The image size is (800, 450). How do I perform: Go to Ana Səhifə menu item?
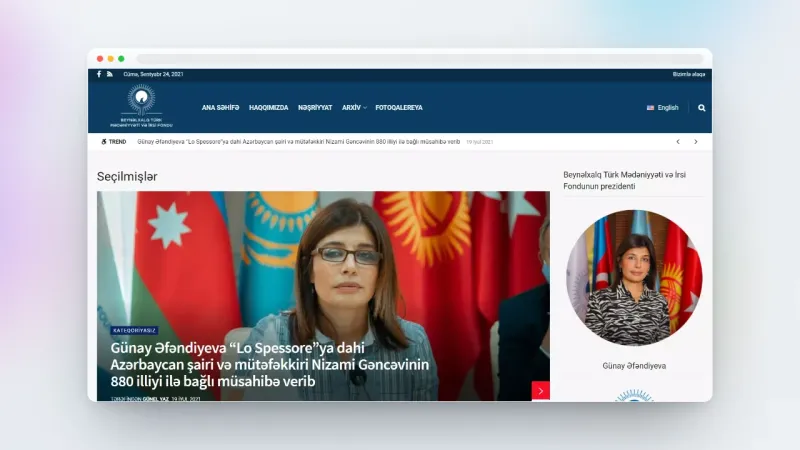220,108
